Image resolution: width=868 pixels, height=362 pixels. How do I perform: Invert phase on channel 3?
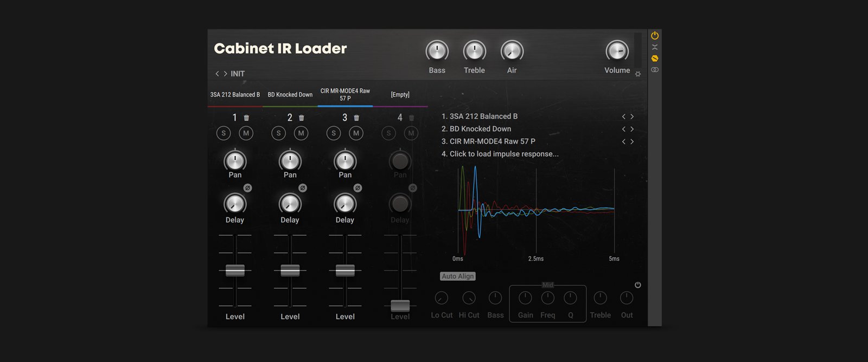coord(358,188)
